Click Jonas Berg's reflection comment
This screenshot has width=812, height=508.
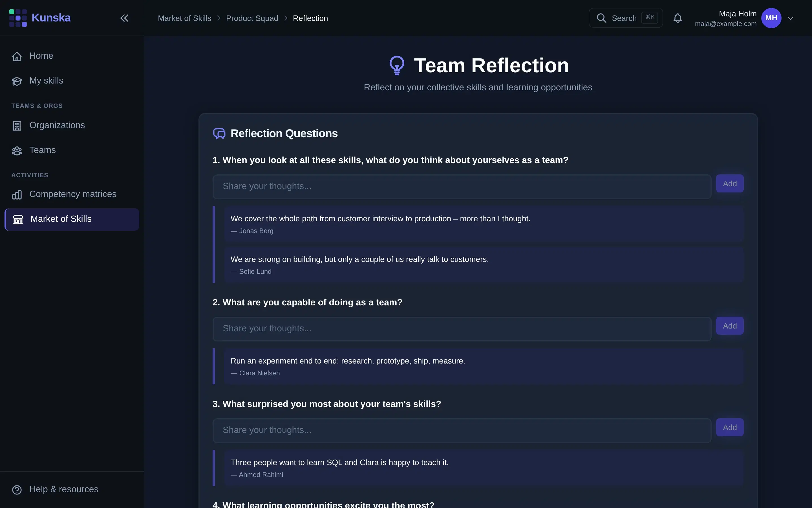point(484,224)
